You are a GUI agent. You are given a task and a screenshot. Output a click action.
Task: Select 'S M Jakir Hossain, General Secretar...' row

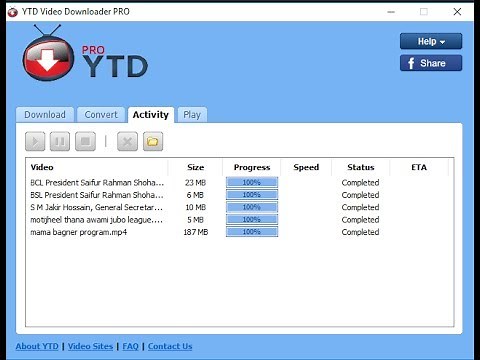[239, 207]
